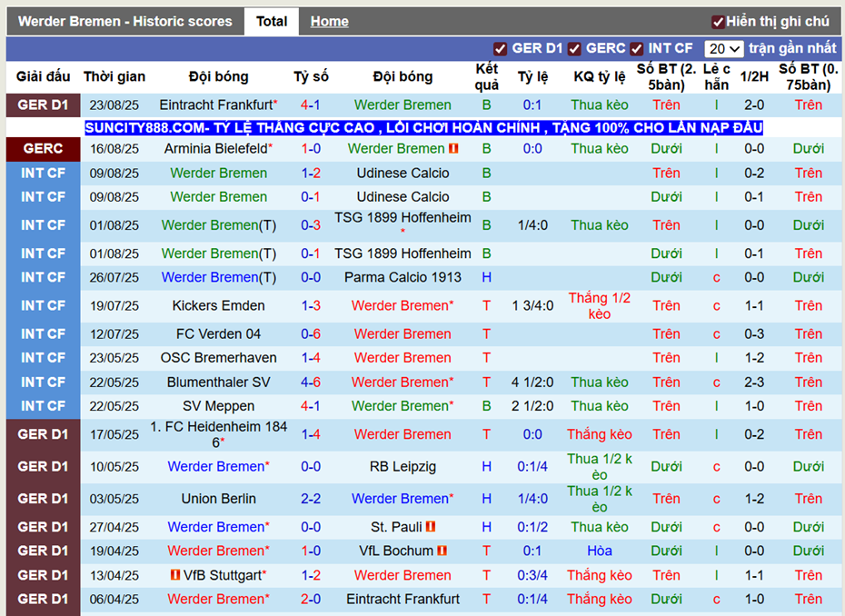Viewport: 845px width, 616px height.
Task: Click the 1/2H column header
Action: (x=754, y=76)
